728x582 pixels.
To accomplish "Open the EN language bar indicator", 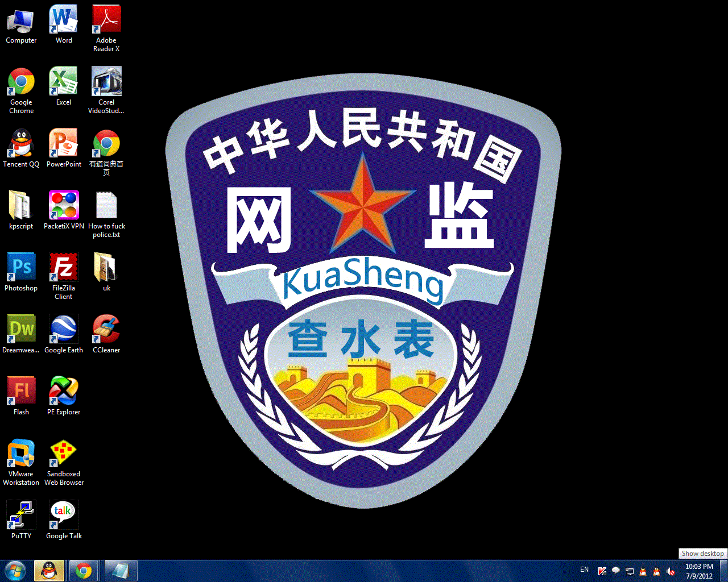I will (585, 569).
